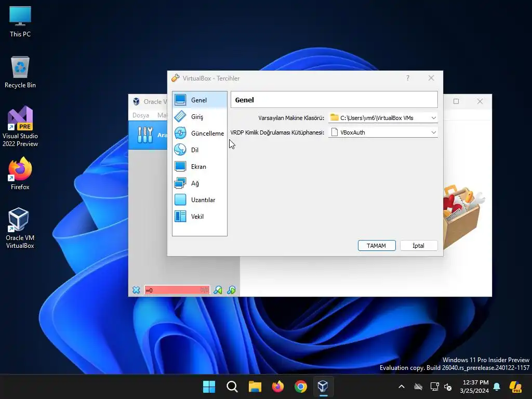Click Oracle VM VirtualBox desktop shortcut
532x399 pixels.
(20, 228)
